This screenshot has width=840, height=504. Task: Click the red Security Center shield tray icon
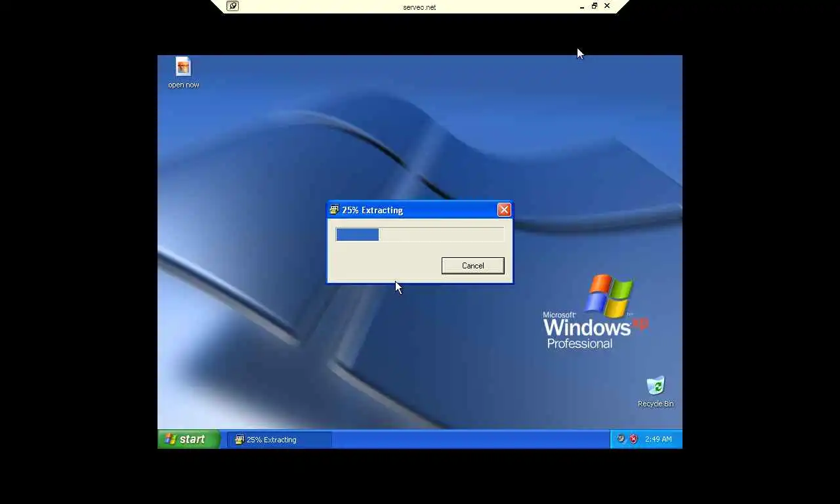[633, 439]
